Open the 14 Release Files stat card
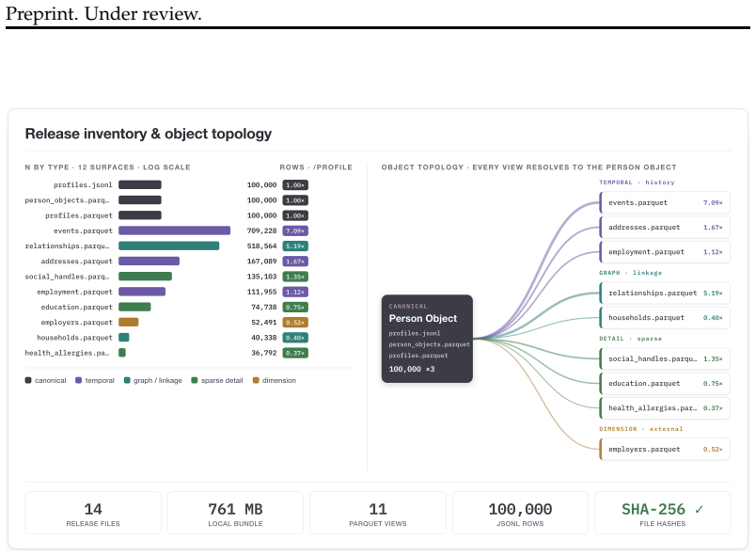756x556 pixels. [93, 513]
